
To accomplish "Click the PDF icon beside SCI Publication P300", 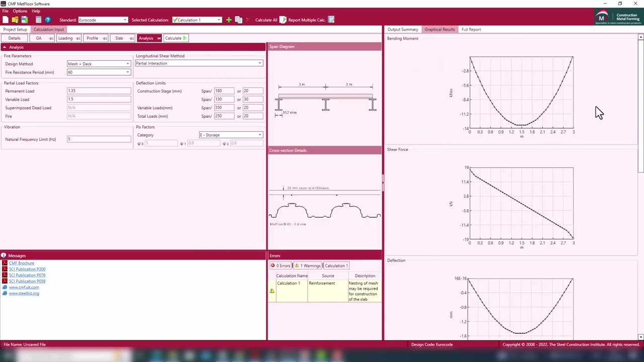I will click(x=5, y=269).
